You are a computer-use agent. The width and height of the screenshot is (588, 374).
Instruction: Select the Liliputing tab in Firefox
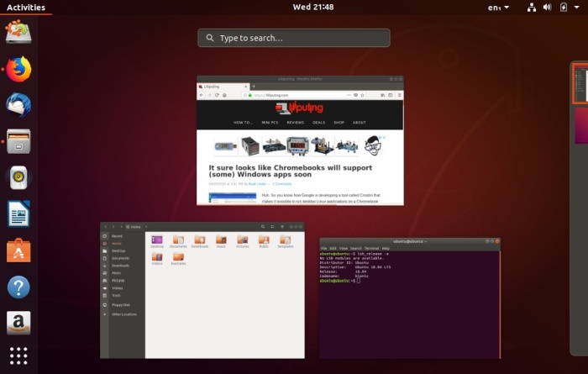pos(223,87)
